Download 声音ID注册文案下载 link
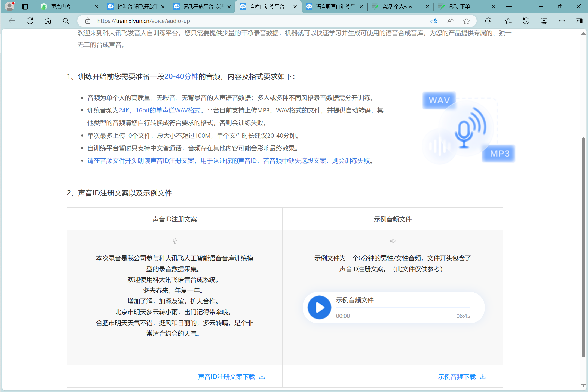 point(226,377)
